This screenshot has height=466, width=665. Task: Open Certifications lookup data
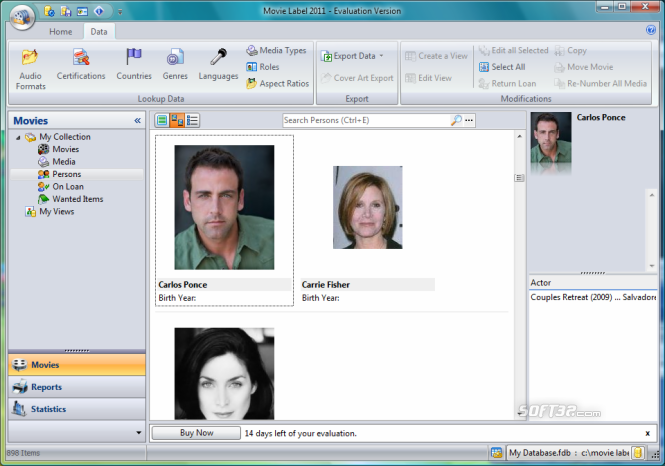pyautogui.click(x=81, y=64)
